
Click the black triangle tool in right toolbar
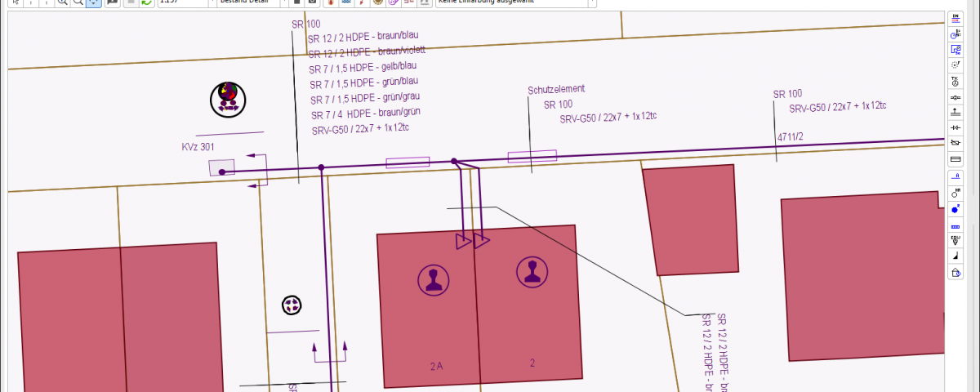pyautogui.click(x=955, y=256)
